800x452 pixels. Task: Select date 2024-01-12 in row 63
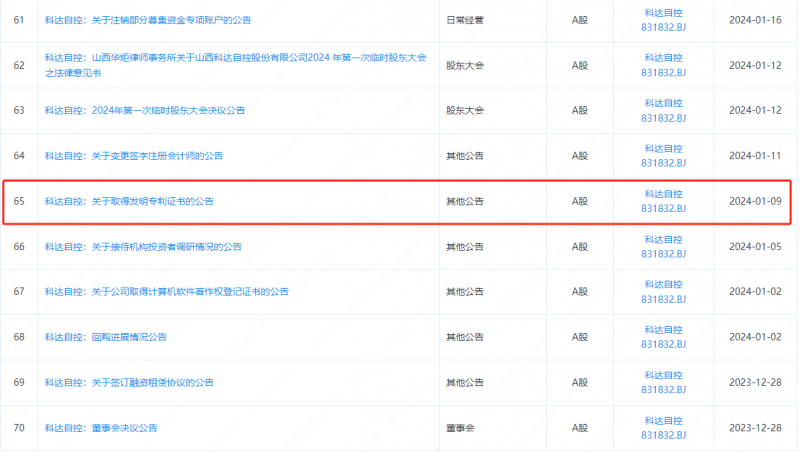755,110
